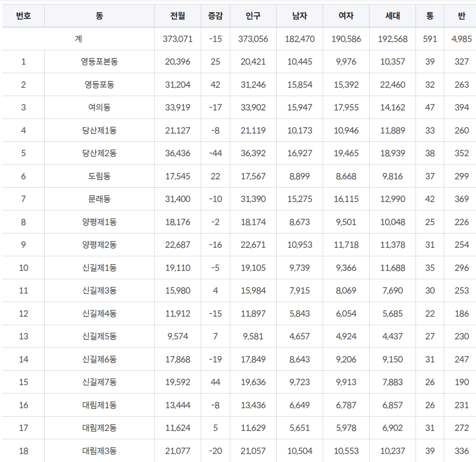Click 대림제1동 households 6,857
The width and height of the screenshot is (476, 462).
(x=393, y=405)
